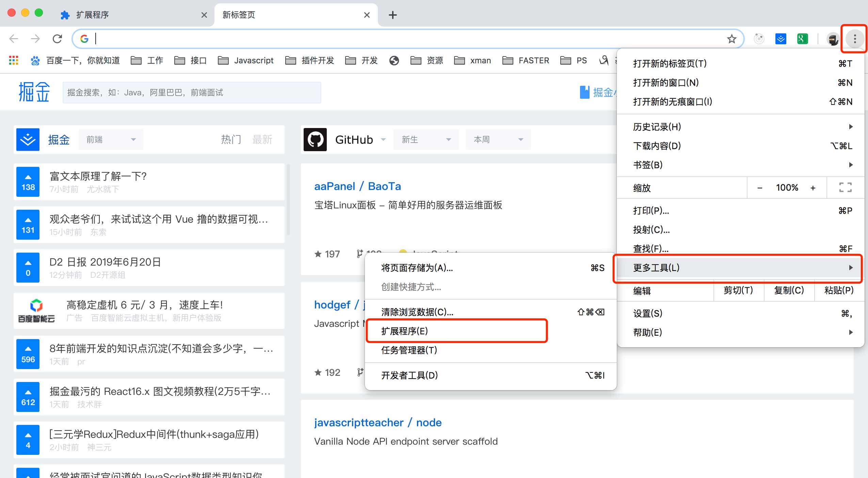The width and height of the screenshot is (868, 478).
Task: Upvote the 三元学Redux article
Action: coord(28,440)
